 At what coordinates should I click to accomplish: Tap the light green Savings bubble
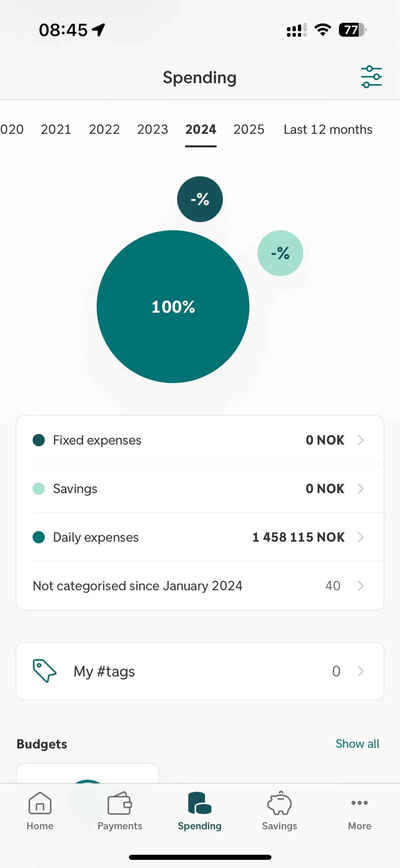coord(280,253)
